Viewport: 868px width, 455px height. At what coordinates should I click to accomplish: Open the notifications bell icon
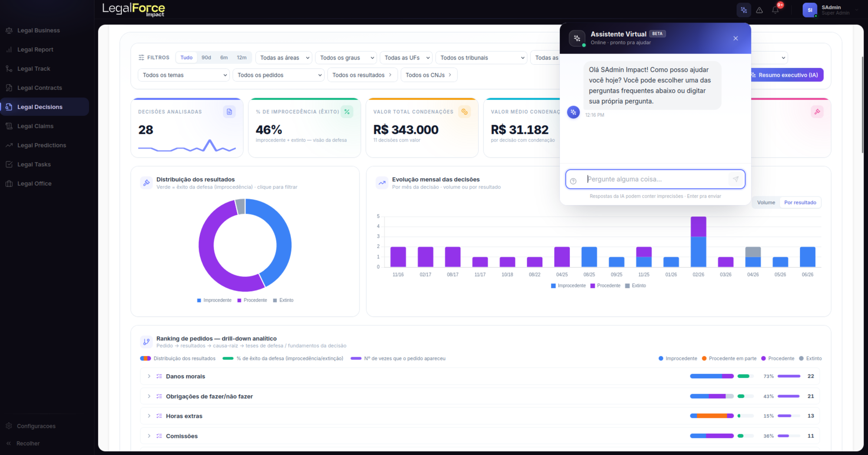(x=775, y=10)
